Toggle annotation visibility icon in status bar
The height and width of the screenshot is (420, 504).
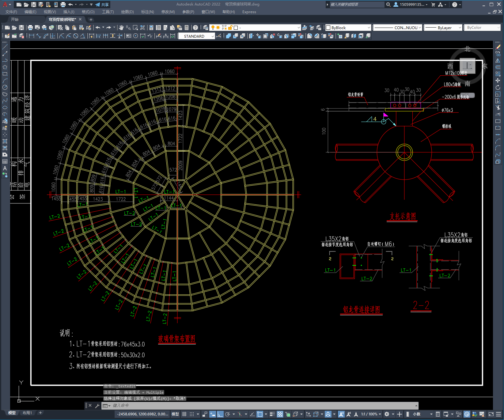(x=341, y=414)
